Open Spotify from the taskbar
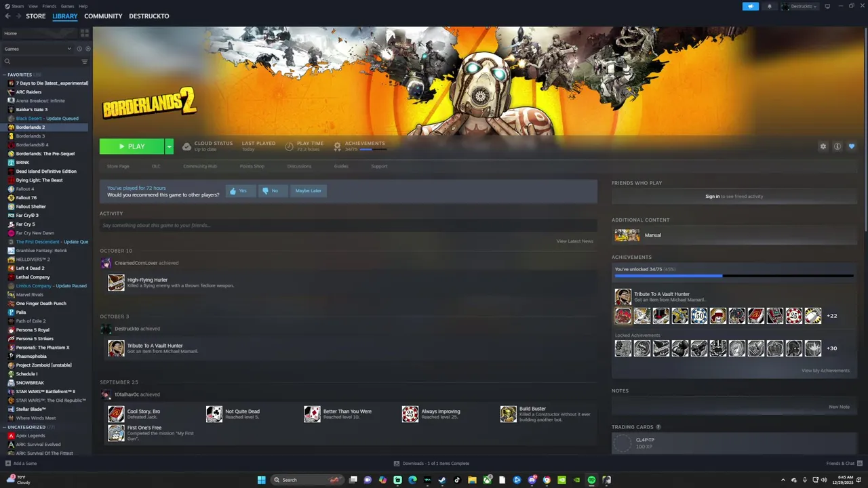 click(x=591, y=480)
